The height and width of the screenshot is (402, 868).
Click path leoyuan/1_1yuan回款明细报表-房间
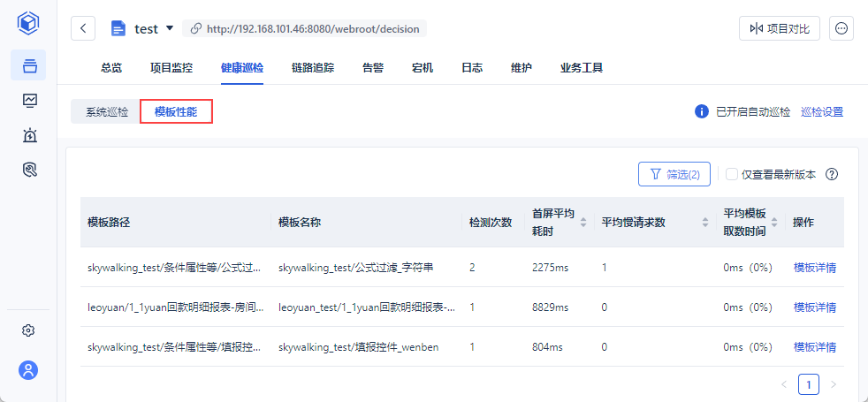click(x=176, y=307)
